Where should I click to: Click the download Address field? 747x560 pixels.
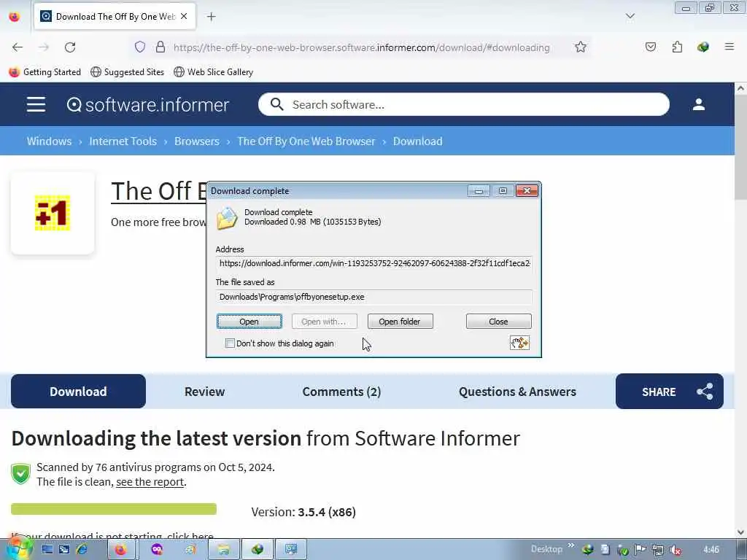pyautogui.click(x=374, y=262)
